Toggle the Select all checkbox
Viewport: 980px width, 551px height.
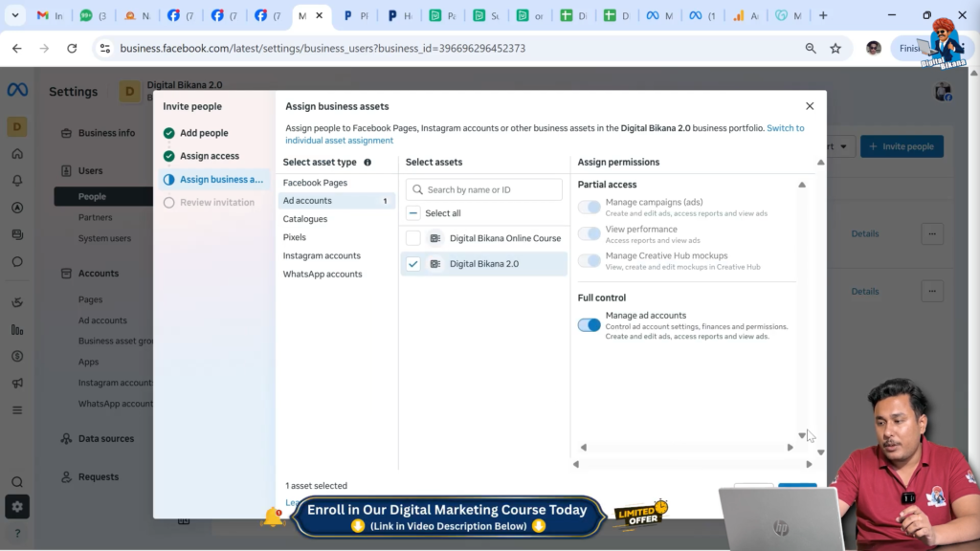coord(413,213)
